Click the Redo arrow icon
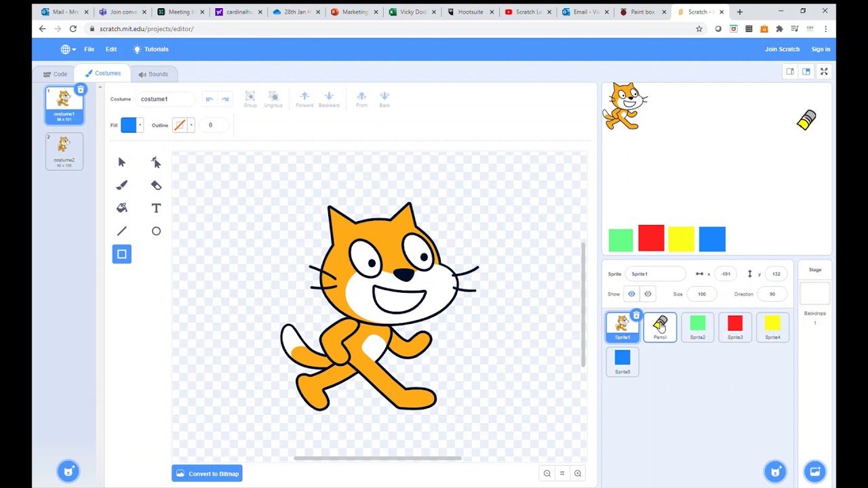This screenshot has width=868, height=488. [x=225, y=99]
